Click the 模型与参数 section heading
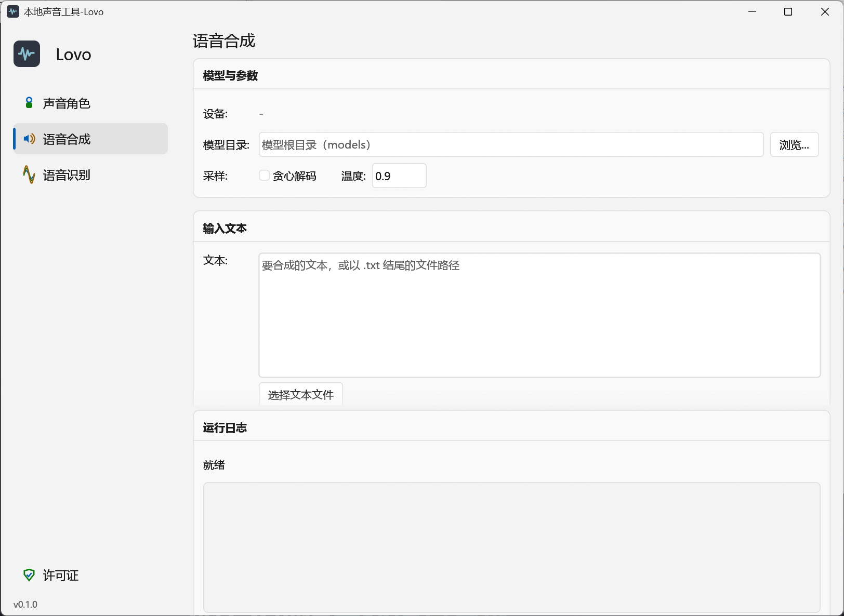Screen dimensions: 844x616 pos(230,75)
